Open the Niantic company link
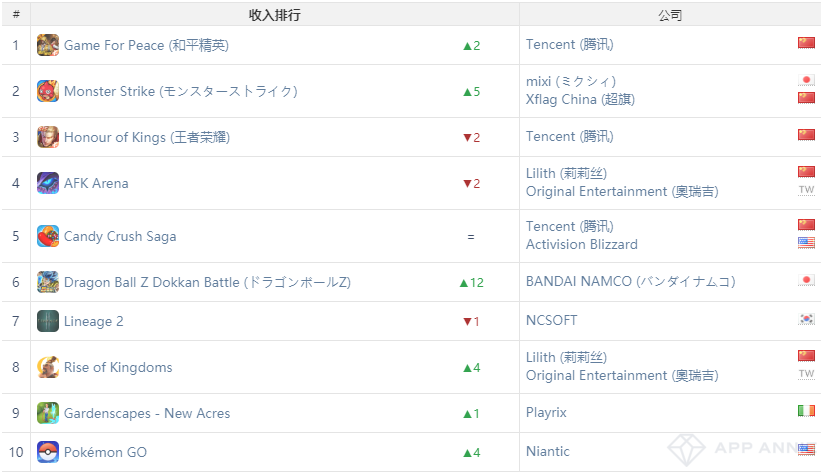 [548, 452]
